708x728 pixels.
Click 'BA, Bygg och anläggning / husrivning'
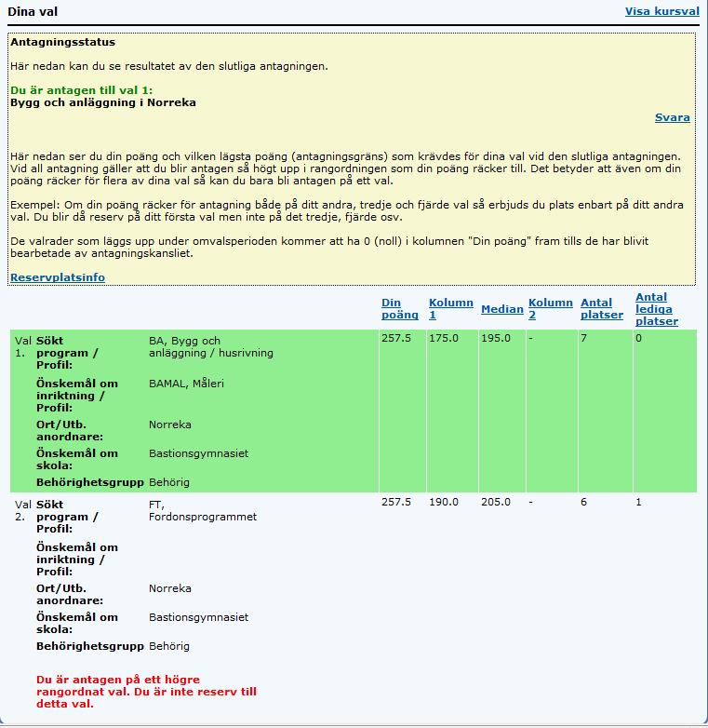[211, 347]
